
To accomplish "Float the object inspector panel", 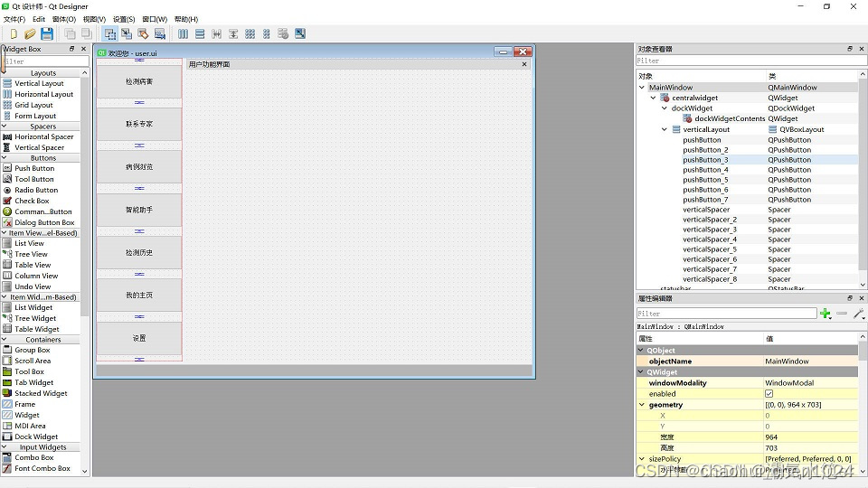I will tap(850, 49).
